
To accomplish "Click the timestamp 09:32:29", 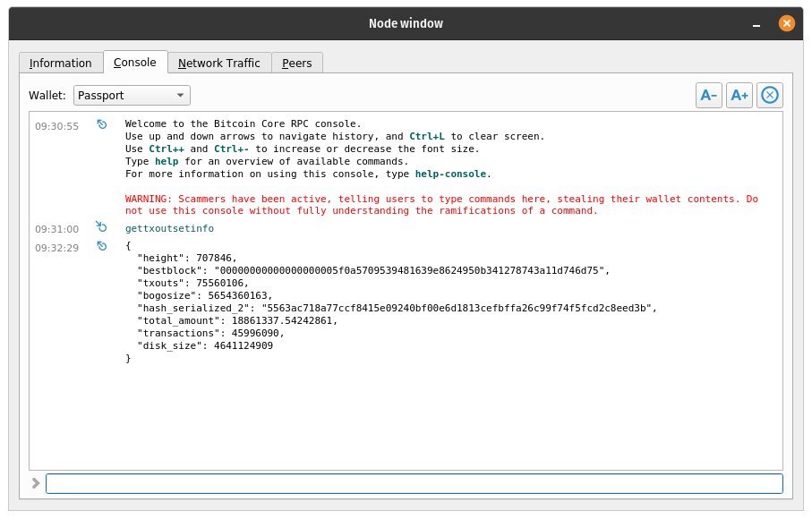I will pos(57,248).
